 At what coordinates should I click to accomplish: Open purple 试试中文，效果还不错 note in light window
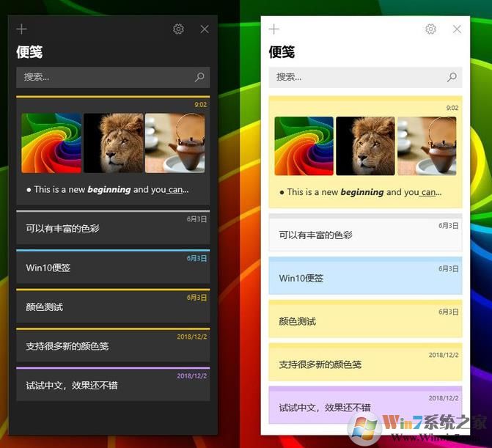(365, 405)
